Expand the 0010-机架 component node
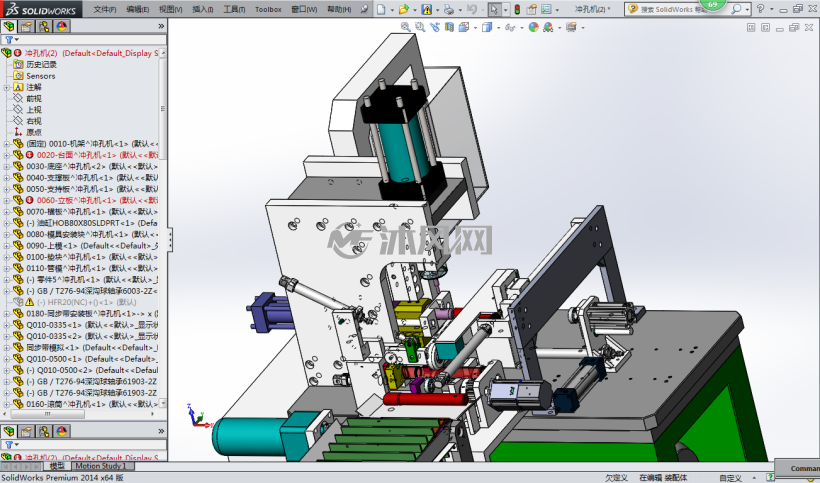Viewport: 820px width, 483px height. tap(6, 144)
